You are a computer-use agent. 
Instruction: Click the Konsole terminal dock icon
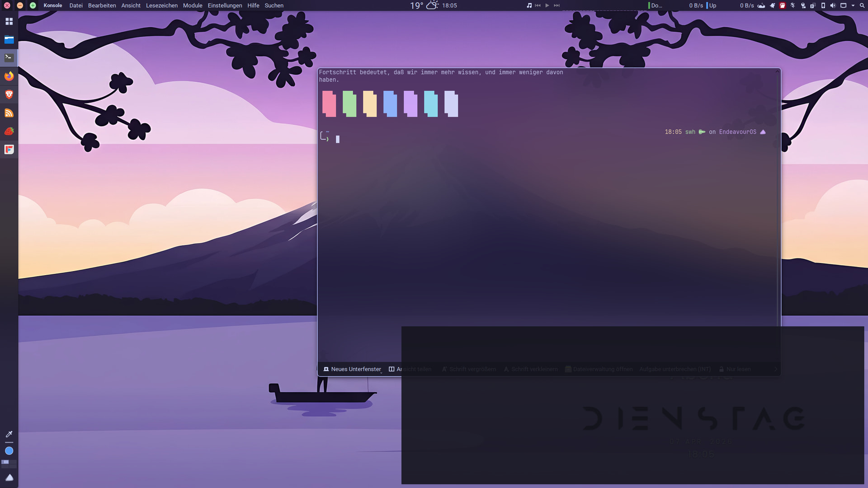[9, 58]
